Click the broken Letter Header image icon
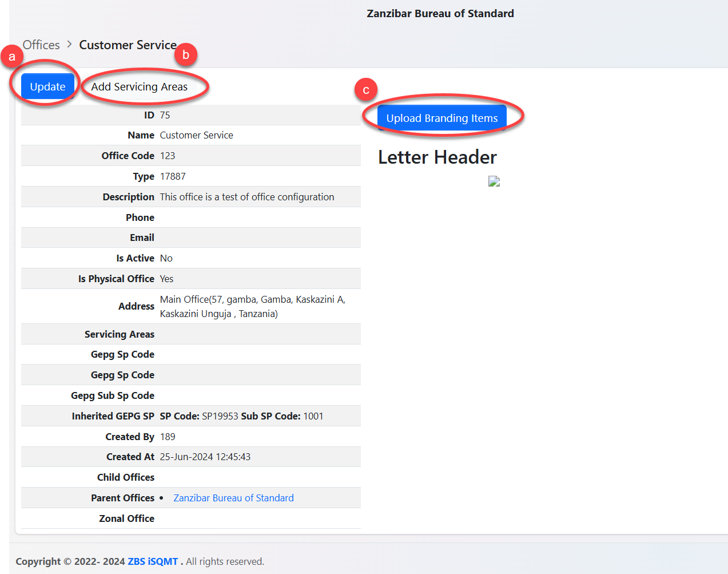Image resolution: width=728 pixels, height=574 pixels. pyautogui.click(x=494, y=181)
